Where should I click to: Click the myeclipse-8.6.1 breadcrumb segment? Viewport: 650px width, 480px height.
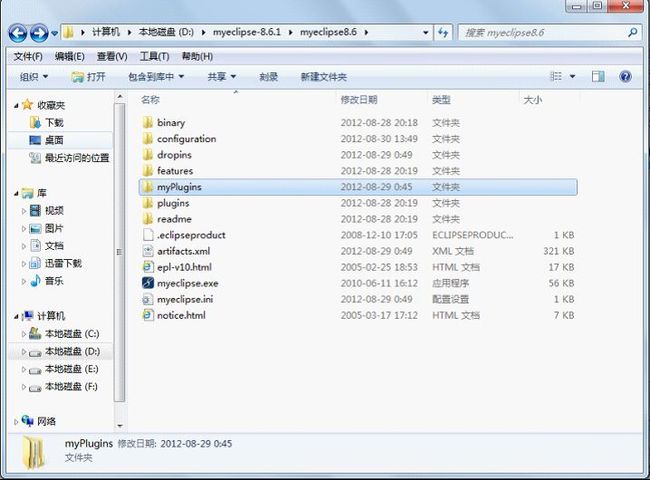[x=247, y=32]
